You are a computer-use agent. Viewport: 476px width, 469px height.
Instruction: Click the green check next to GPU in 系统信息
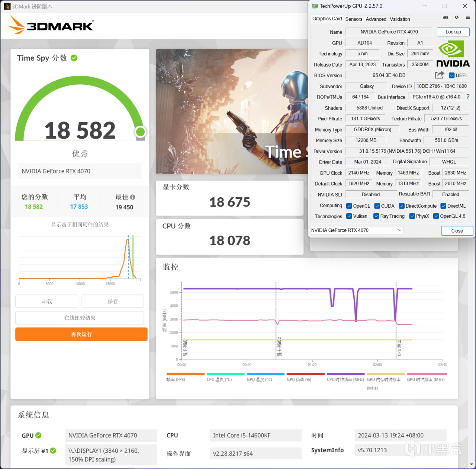(38, 435)
